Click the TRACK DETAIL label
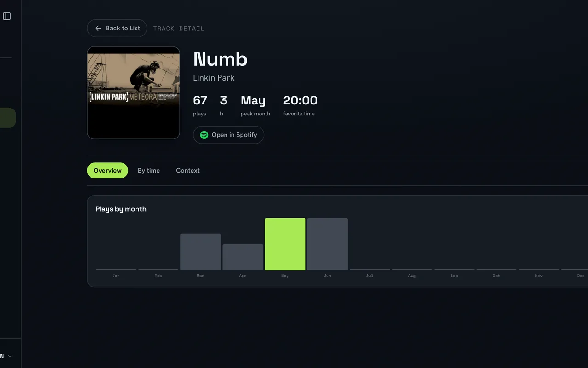 click(x=179, y=29)
